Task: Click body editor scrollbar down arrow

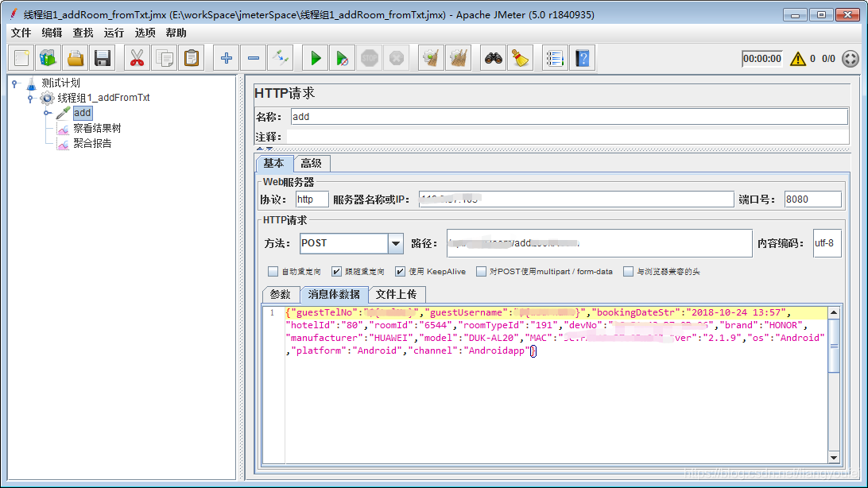Action: click(x=834, y=457)
